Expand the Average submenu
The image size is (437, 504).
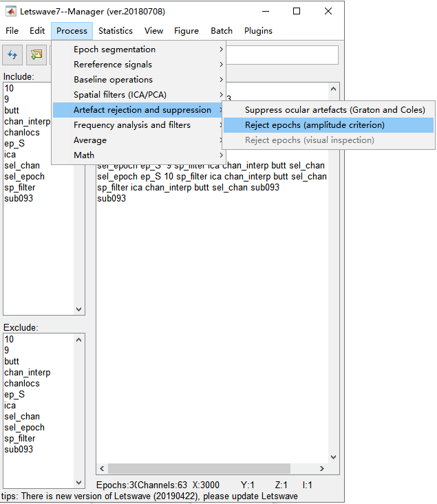139,140
